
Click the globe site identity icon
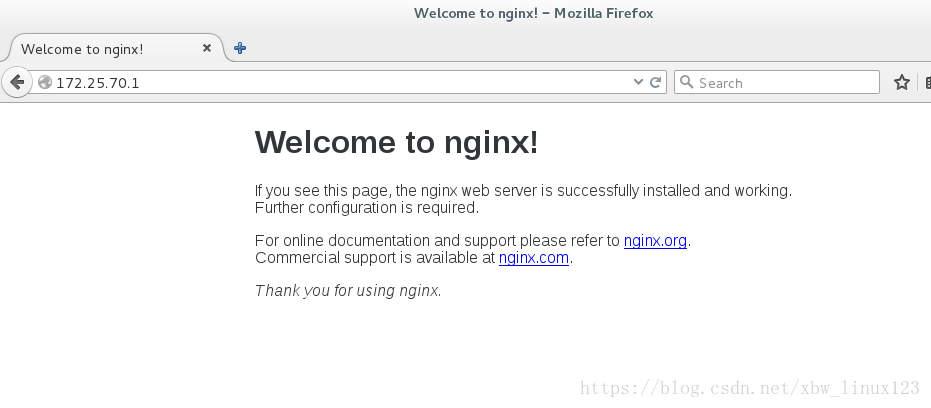45,82
